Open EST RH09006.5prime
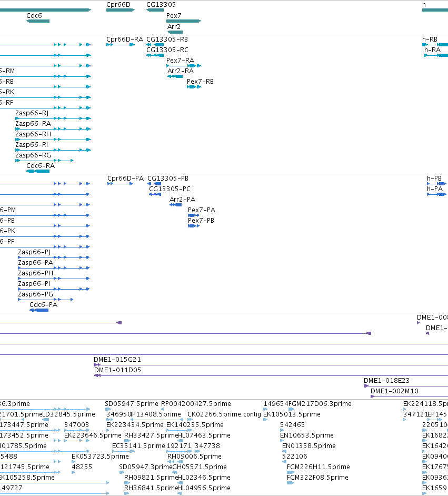 194,456
